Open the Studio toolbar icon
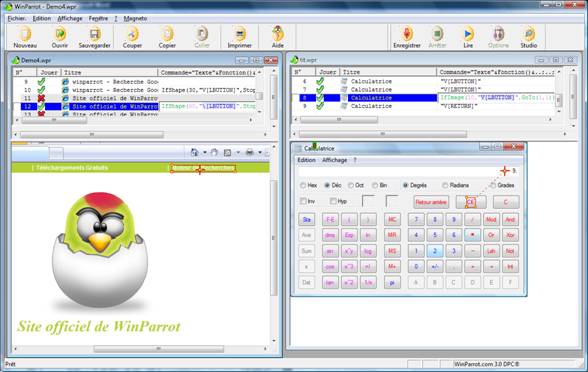 (529, 34)
